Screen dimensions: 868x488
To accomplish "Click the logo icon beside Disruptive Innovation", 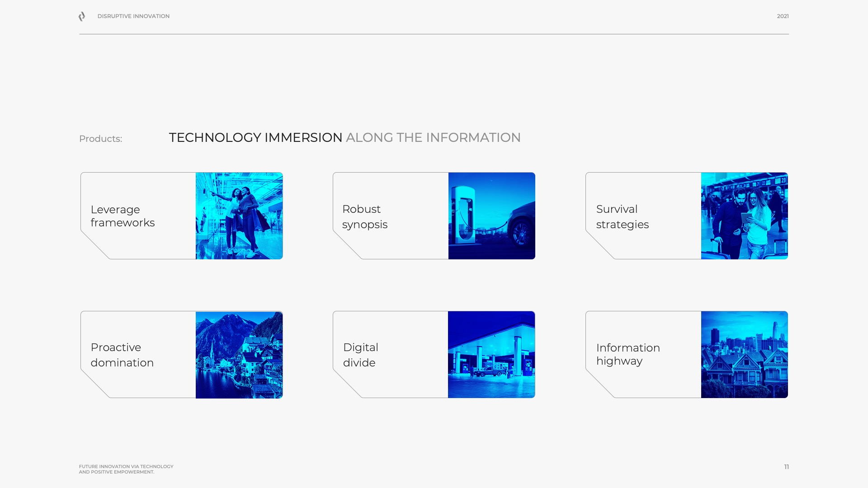I will click(x=82, y=17).
